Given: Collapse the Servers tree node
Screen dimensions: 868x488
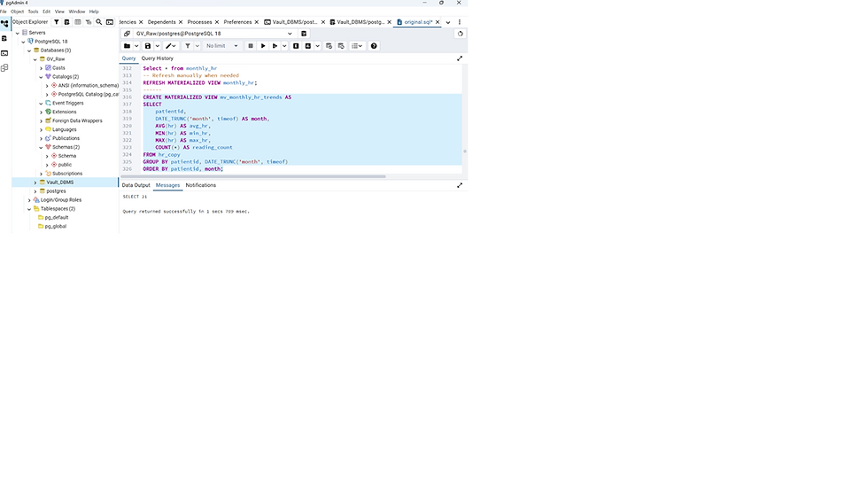Looking at the screenshot, I should (x=17, y=33).
